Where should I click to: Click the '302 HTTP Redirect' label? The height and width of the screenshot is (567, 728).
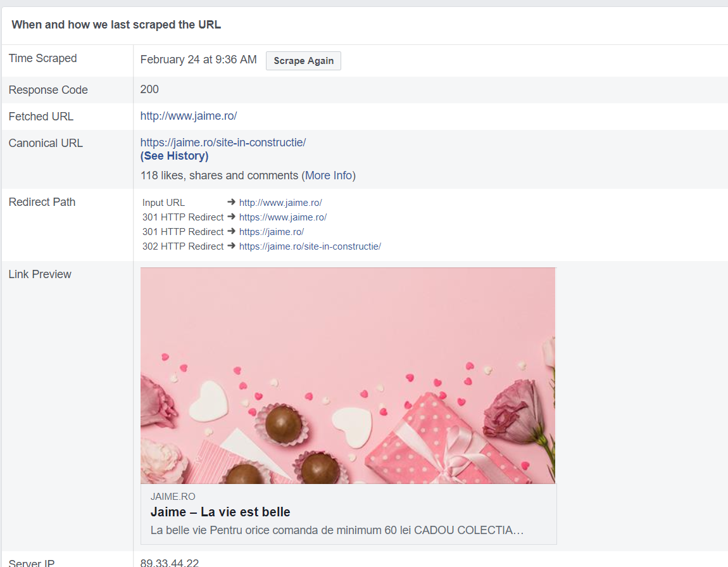[183, 246]
